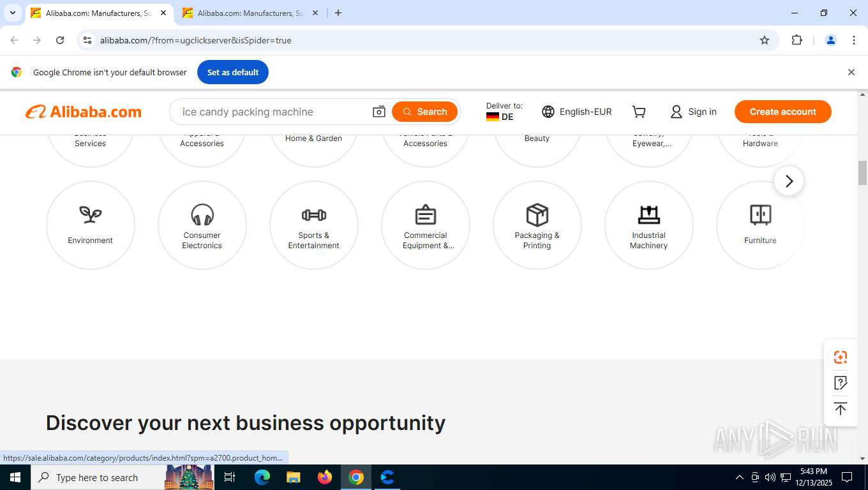
Task: Switch to the second Alibaba.com tab
Action: [249, 13]
